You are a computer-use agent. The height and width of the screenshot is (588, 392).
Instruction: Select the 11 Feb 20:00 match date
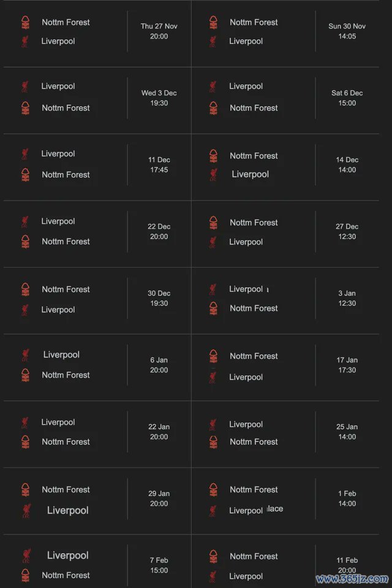coord(347,565)
